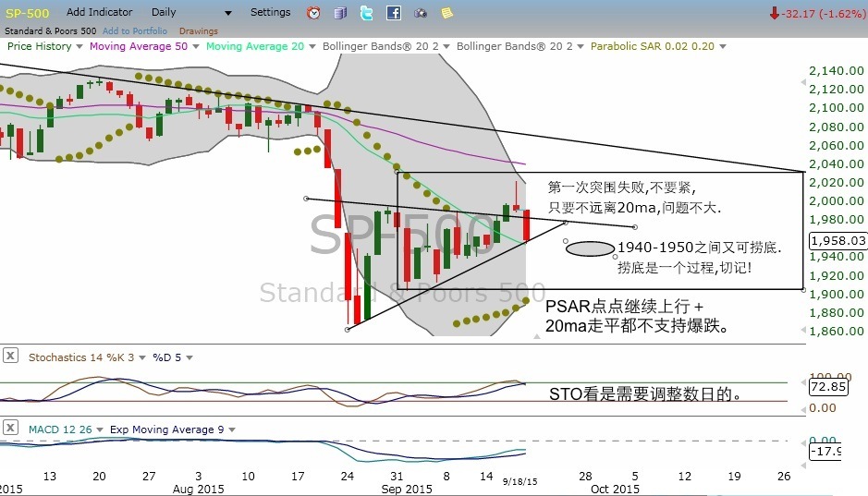The height and width of the screenshot is (496, 868).
Task: Expand the Moving Average 50 dropdown arrow
Action: click(195, 46)
